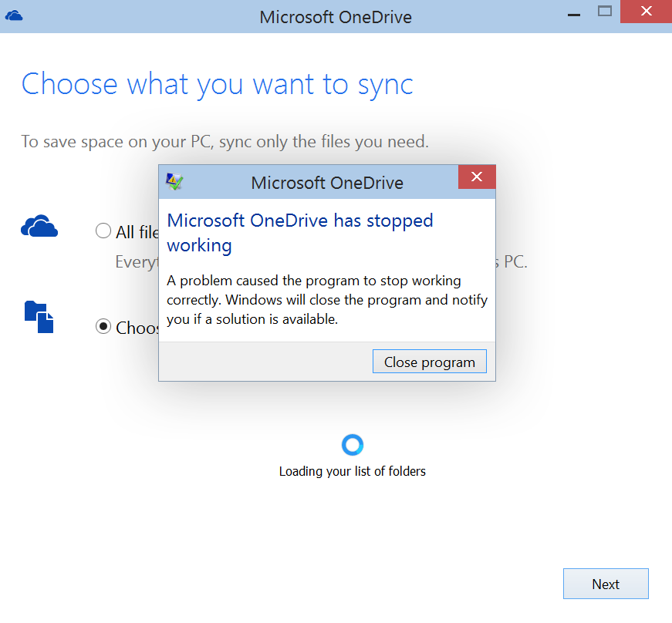This screenshot has height=623, width=672.
Task: Select the Choose folders radio button
Action: point(103,326)
